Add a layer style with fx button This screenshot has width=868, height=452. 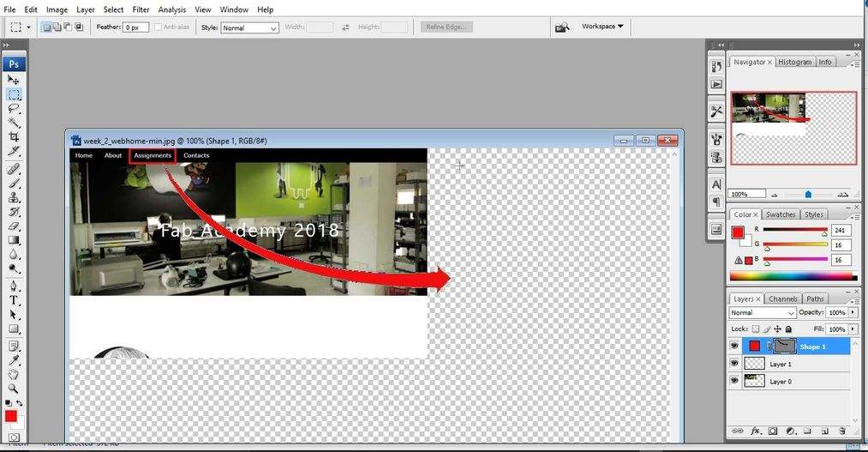click(x=755, y=431)
